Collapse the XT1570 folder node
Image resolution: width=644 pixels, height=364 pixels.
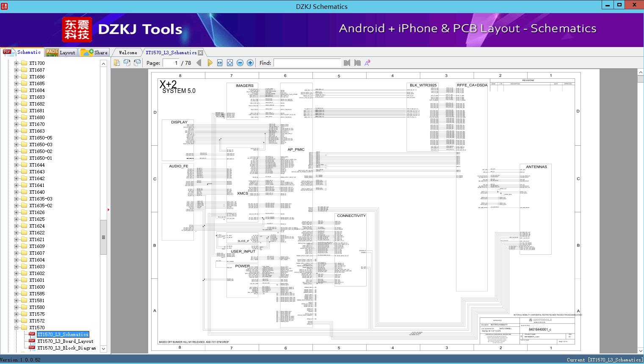click(x=17, y=328)
